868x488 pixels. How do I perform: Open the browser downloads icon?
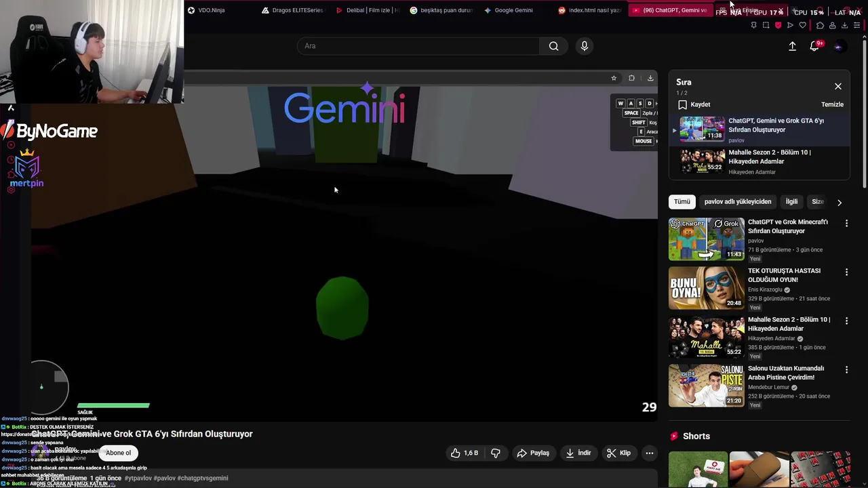coord(844,25)
